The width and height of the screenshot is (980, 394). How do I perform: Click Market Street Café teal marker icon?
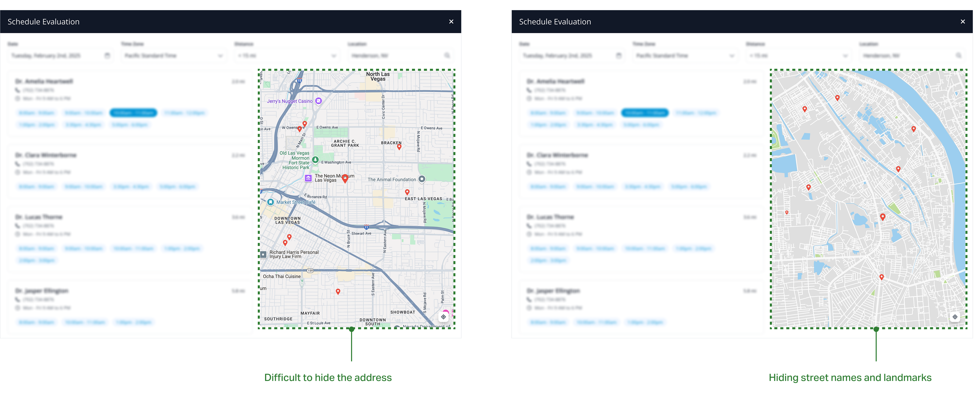coord(271,202)
